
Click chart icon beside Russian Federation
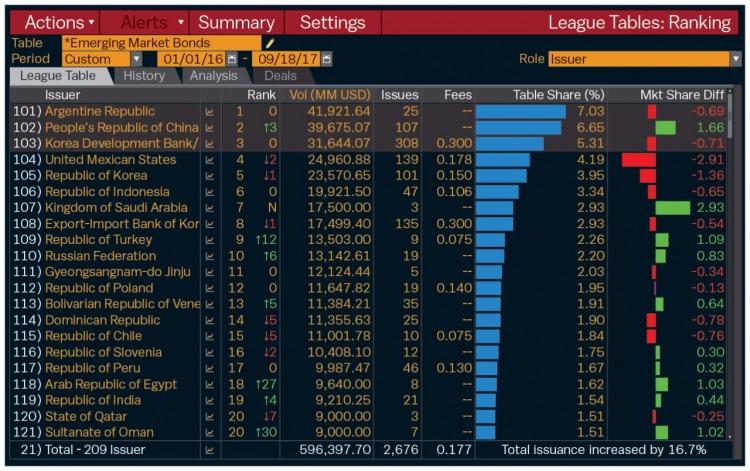coord(211,256)
